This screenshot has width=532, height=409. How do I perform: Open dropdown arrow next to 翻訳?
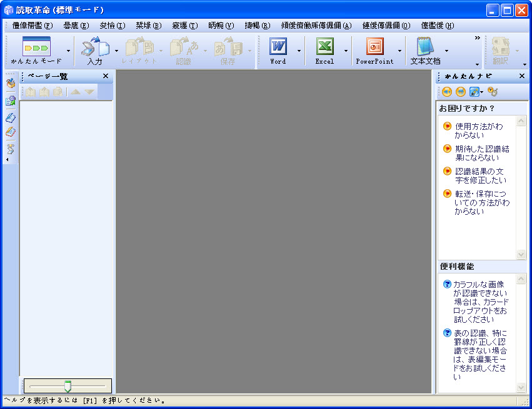(517, 51)
